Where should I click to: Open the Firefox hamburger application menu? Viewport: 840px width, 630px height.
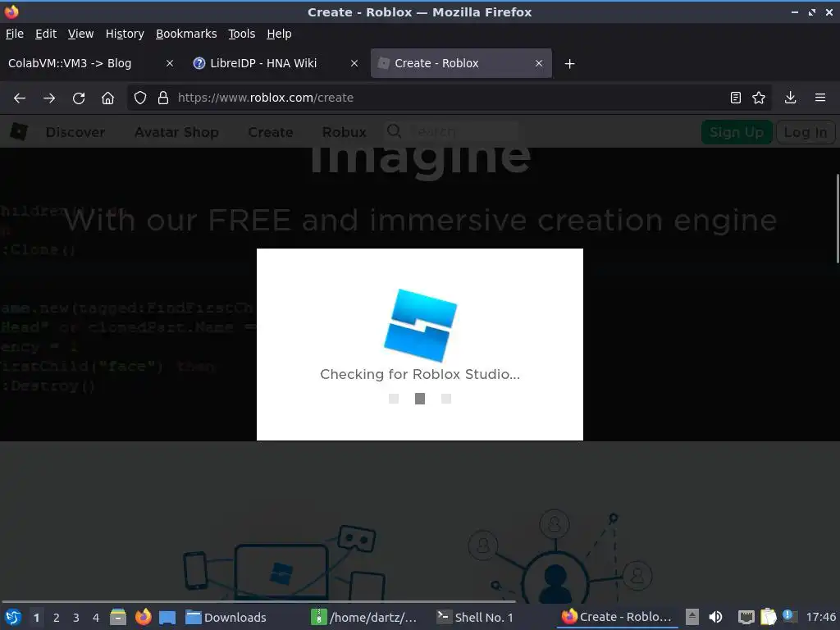tap(819, 98)
